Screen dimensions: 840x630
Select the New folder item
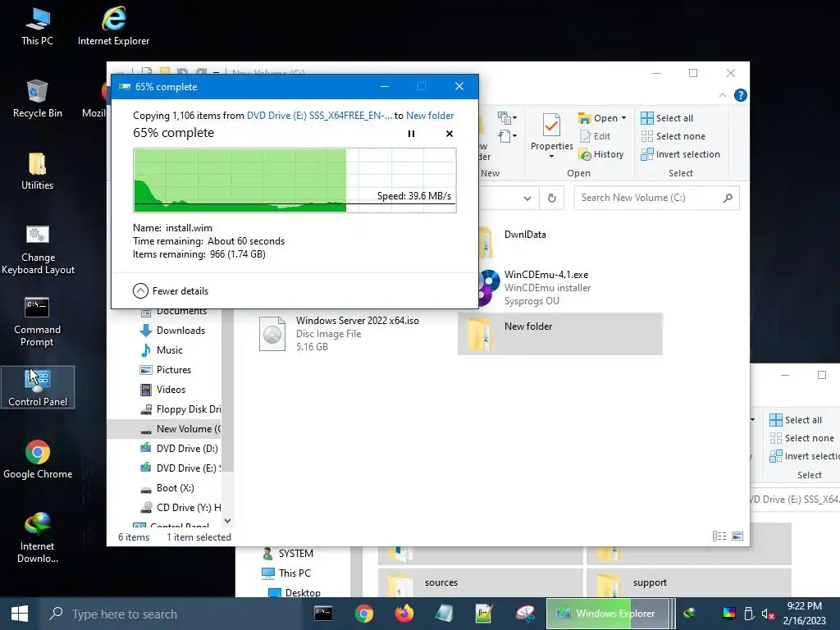click(559, 333)
